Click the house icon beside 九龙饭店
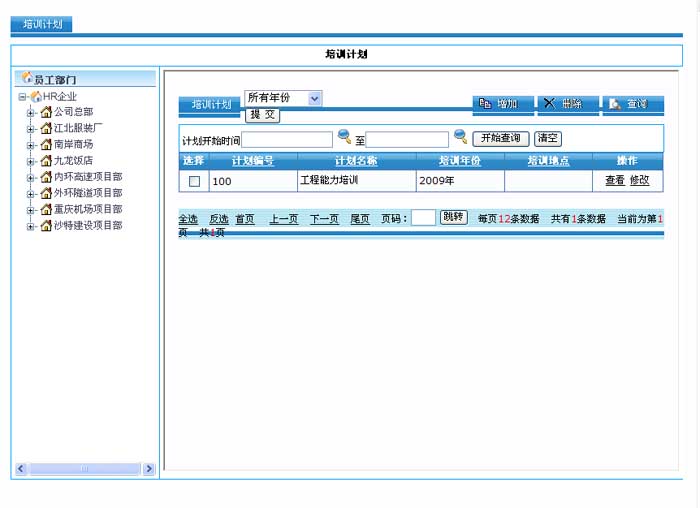This screenshot has width=700, height=508. pyautogui.click(x=46, y=160)
